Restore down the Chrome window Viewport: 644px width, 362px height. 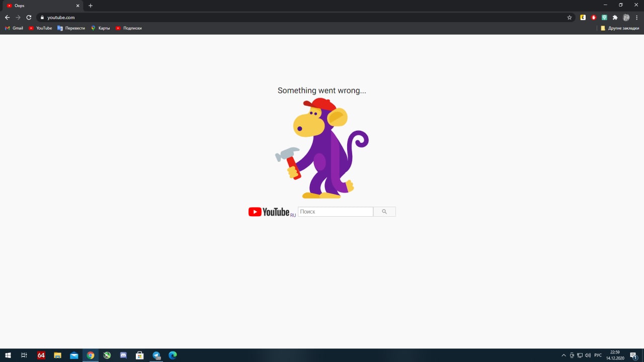(621, 5)
